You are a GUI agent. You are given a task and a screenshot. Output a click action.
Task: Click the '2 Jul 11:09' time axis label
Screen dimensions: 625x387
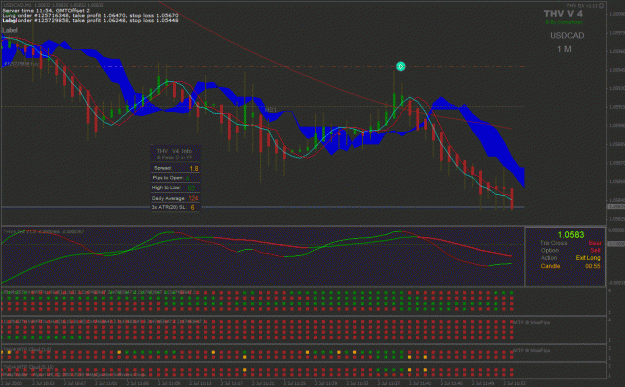pyautogui.click(x=169, y=383)
